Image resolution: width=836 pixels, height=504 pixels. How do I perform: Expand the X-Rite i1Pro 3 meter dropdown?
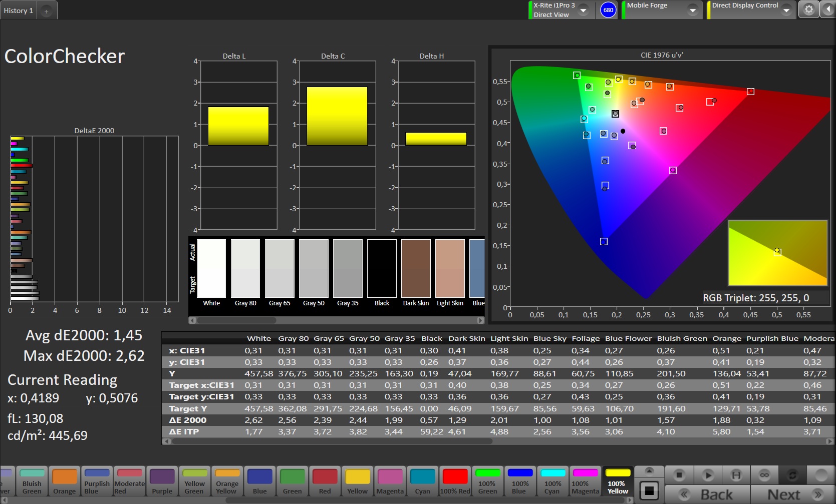click(x=584, y=10)
